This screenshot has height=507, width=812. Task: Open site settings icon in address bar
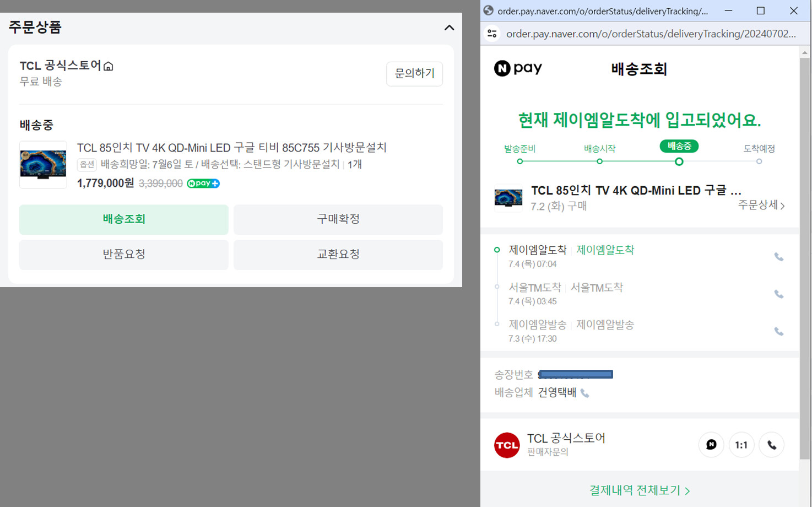[x=492, y=34]
